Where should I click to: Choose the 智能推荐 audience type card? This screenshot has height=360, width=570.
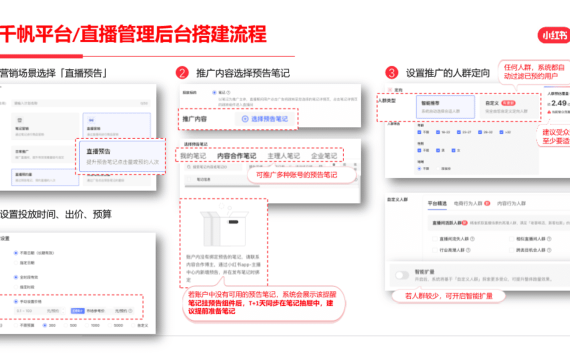point(445,107)
